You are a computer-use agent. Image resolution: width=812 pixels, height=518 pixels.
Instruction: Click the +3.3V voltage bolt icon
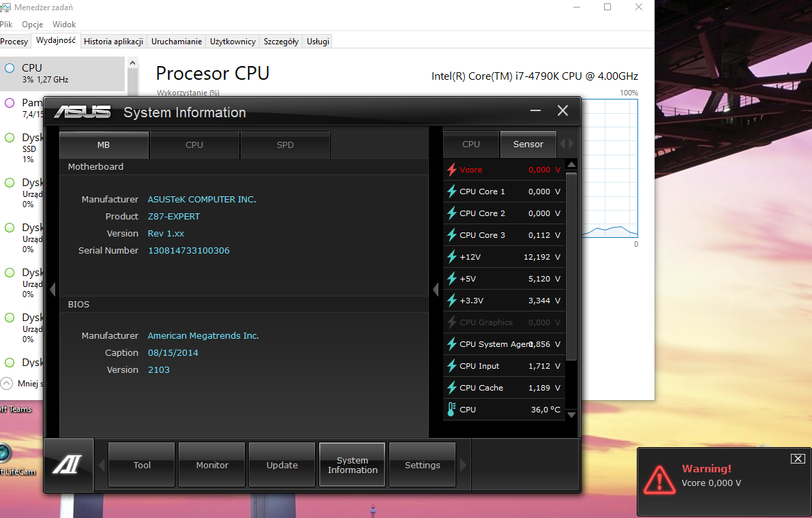(x=451, y=300)
